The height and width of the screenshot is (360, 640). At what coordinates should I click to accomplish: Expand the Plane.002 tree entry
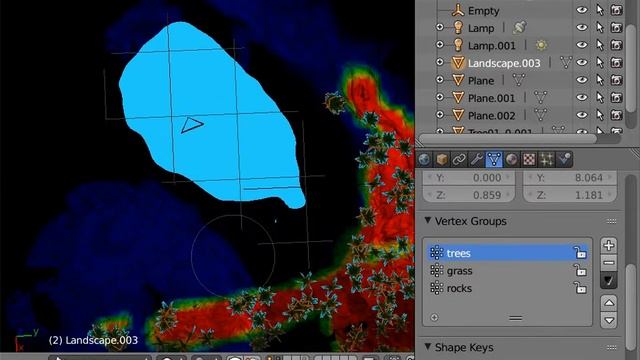click(440, 115)
